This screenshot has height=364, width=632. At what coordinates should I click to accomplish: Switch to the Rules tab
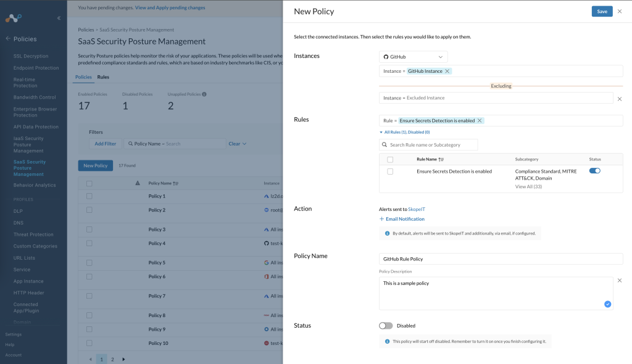(x=103, y=77)
